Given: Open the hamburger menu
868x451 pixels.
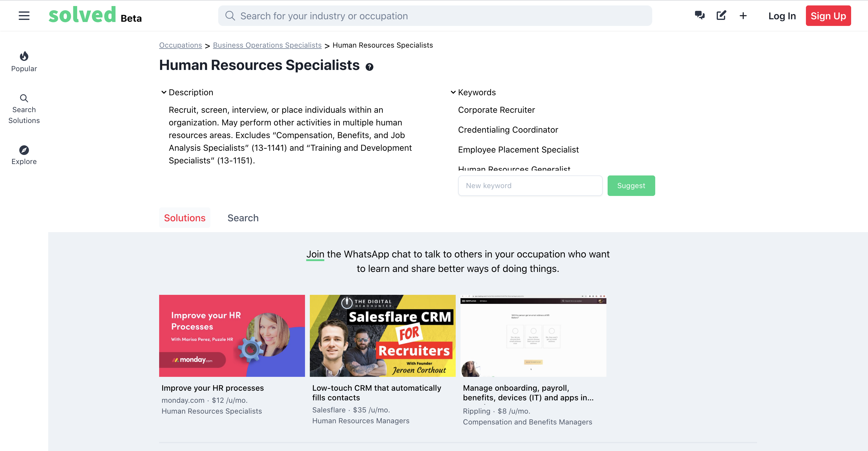Looking at the screenshot, I should (x=24, y=15).
